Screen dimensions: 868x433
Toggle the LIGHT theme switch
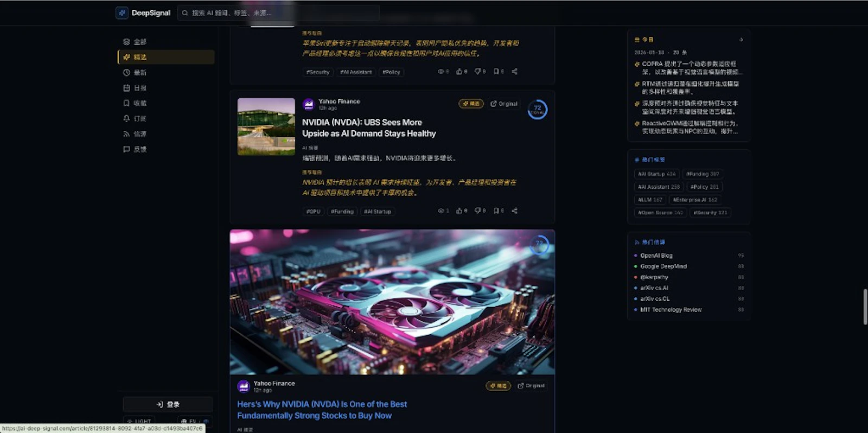[x=139, y=421]
